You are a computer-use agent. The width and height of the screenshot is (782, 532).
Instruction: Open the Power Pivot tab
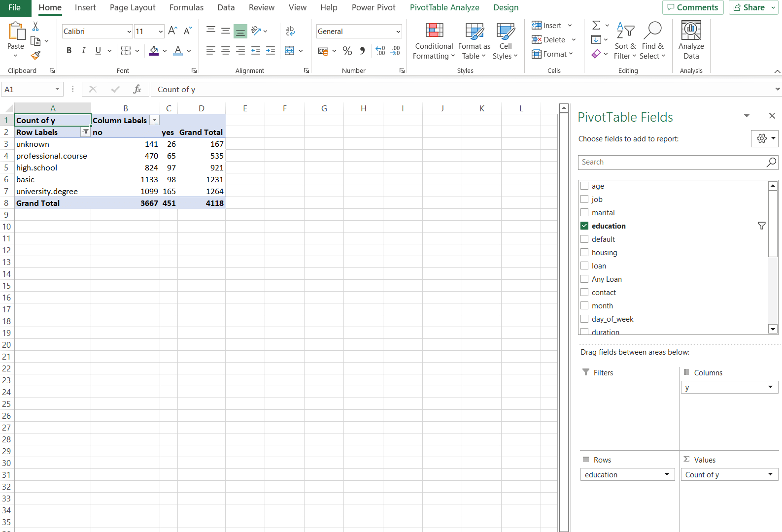[x=374, y=7]
